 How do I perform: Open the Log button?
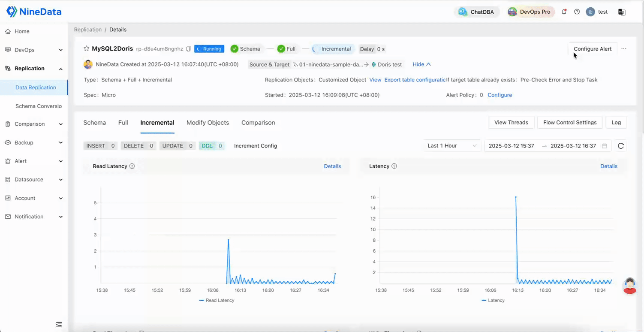pyautogui.click(x=616, y=122)
